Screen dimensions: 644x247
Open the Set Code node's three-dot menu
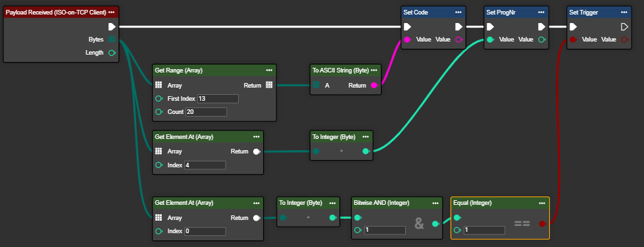[x=458, y=13]
